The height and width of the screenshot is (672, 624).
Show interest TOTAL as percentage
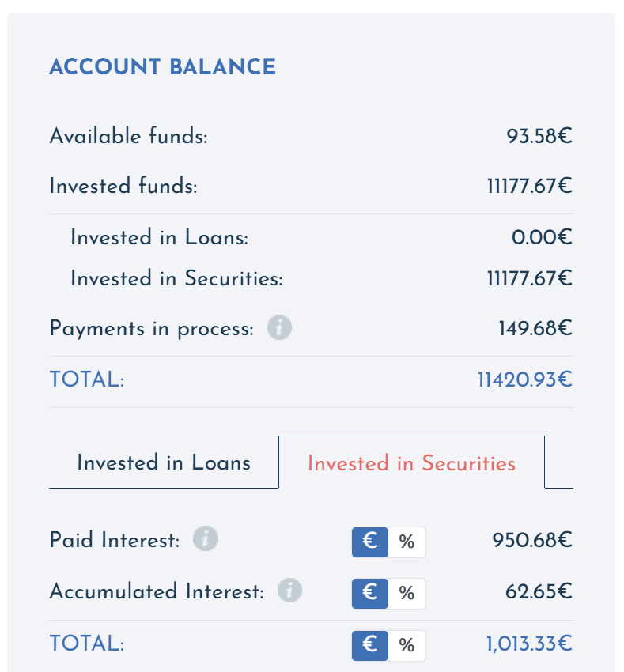pyautogui.click(x=407, y=645)
